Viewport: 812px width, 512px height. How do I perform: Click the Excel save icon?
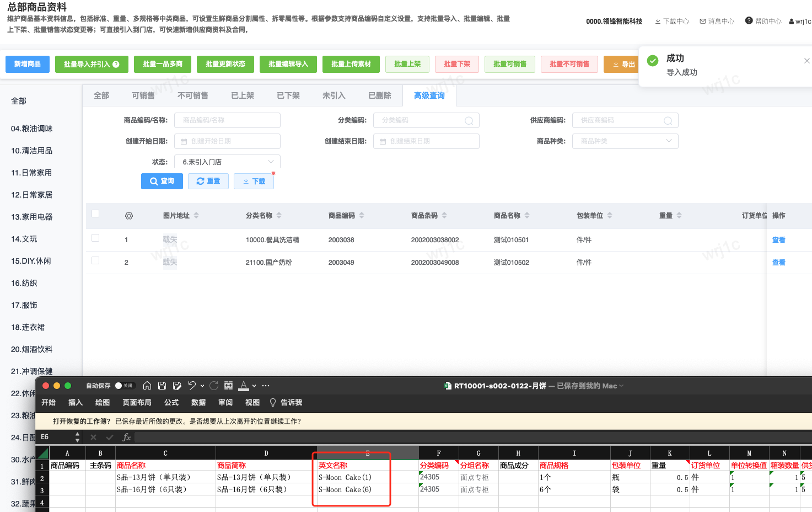pos(162,386)
